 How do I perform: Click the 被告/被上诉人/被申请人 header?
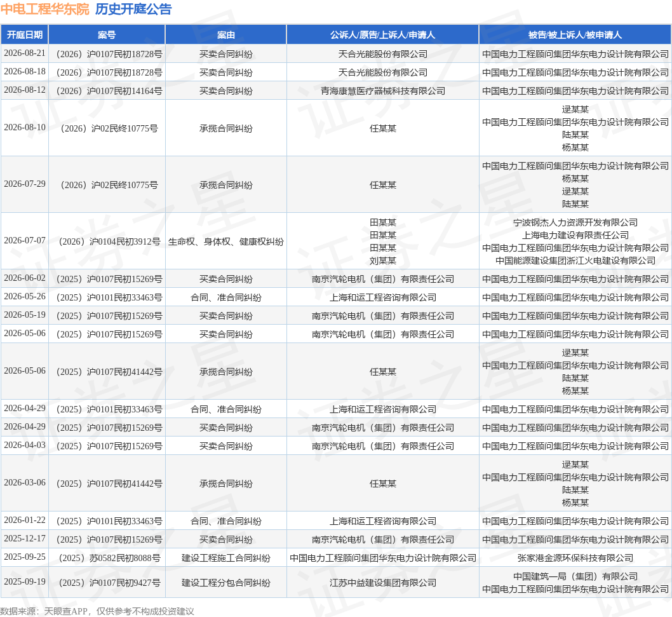[575, 35]
